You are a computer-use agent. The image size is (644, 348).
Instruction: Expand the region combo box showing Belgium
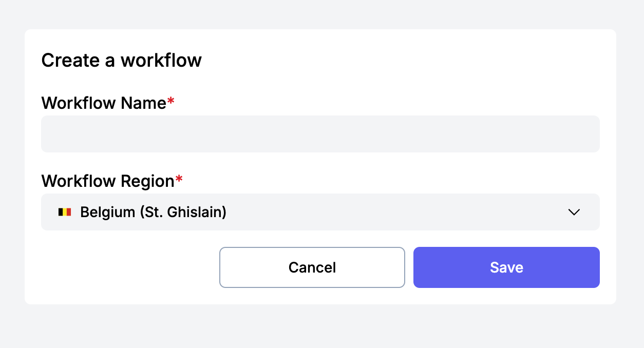pyautogui.click(x=320, y=212)
